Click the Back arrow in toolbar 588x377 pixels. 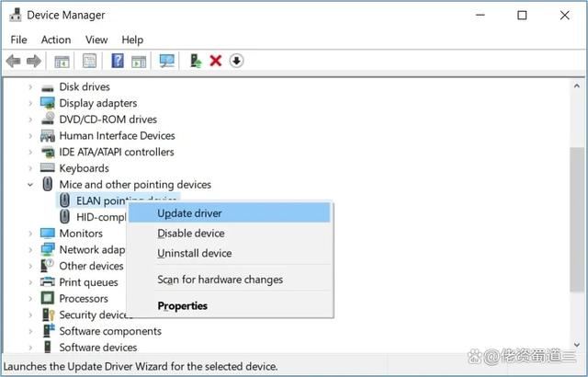tap(13, 61)
